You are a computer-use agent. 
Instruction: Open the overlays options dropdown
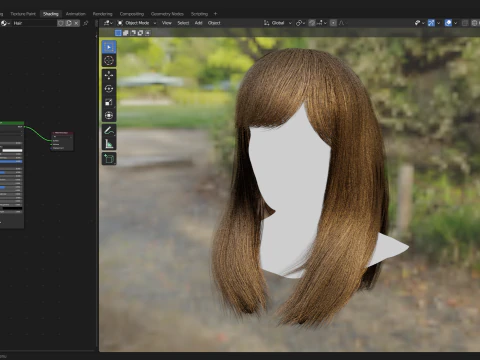pos(455,23)
